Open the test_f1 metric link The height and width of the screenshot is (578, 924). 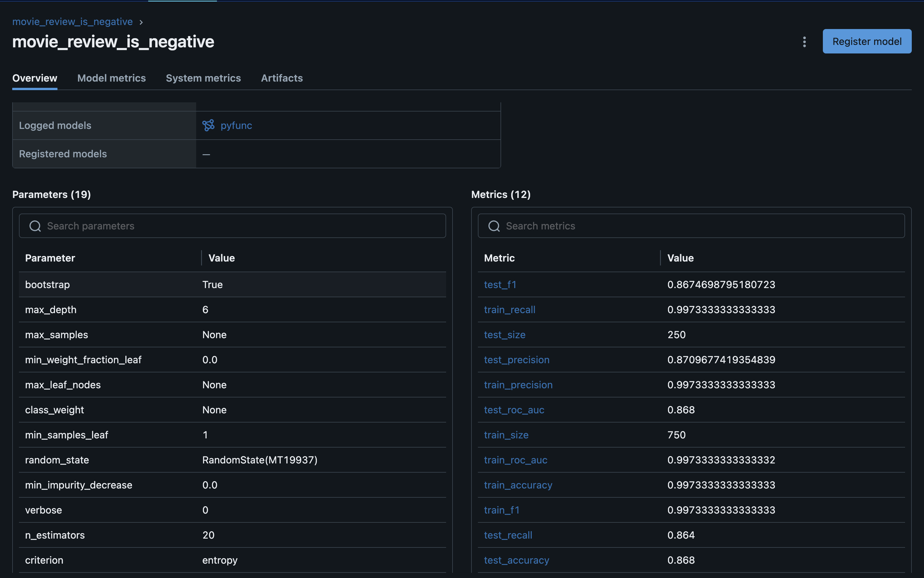coord(500,284)
